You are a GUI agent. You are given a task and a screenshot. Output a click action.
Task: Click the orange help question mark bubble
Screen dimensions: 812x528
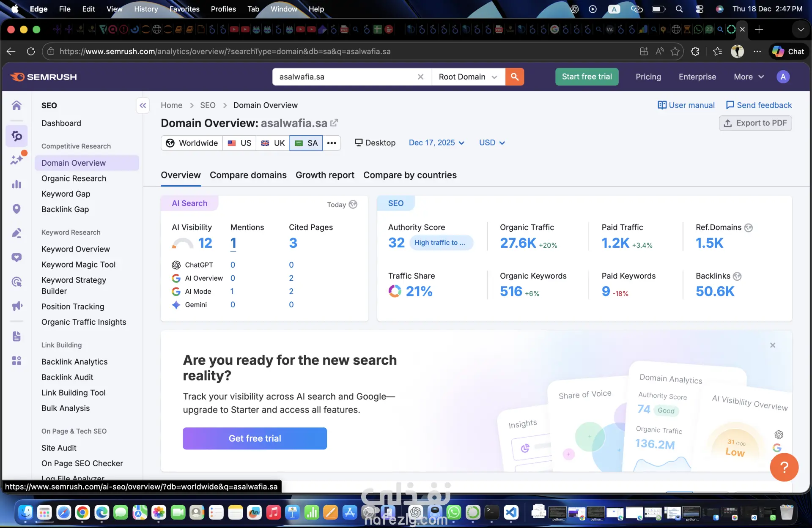click(784, 467)
